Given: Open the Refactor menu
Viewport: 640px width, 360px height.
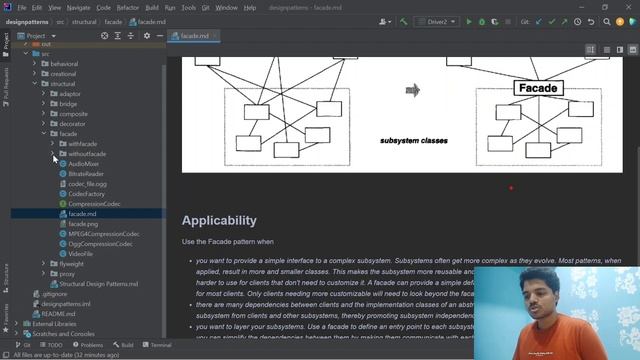Looking at the screenshot, I should [x=128, y=8].
